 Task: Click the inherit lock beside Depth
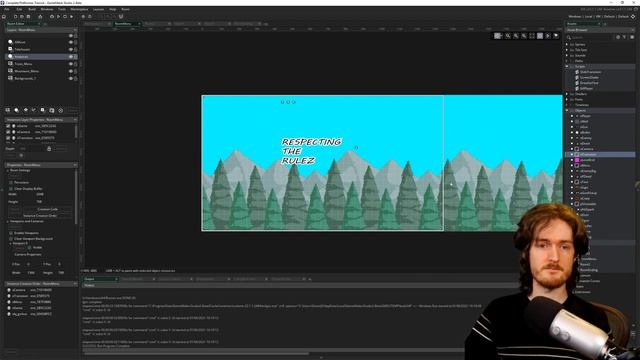(49, 149)
